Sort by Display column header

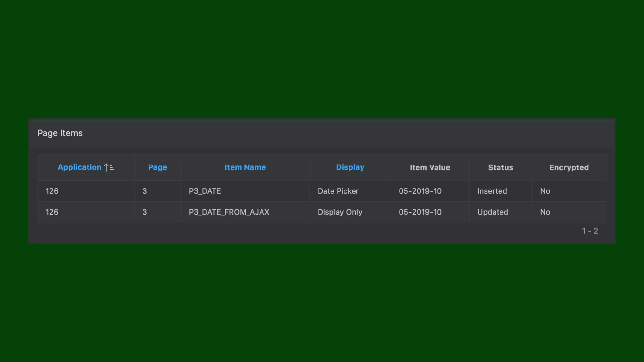tap(350, 167)
